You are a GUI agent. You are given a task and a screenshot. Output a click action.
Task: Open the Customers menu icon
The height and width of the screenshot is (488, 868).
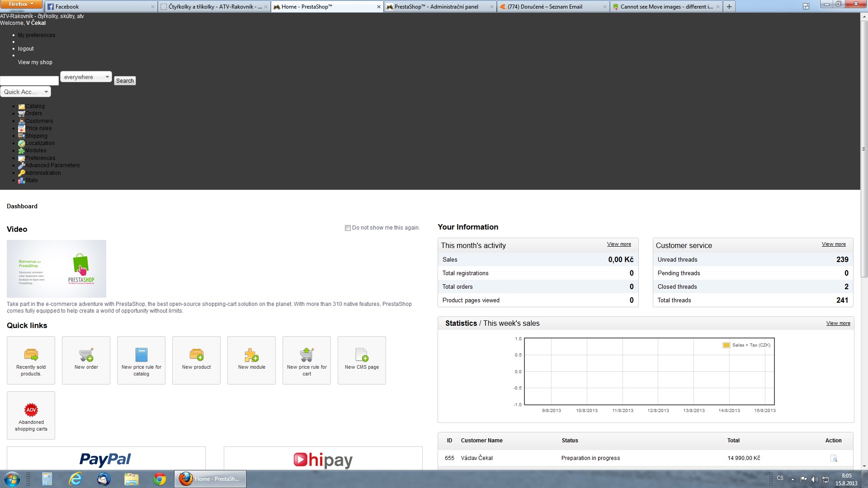pos(21,121)
